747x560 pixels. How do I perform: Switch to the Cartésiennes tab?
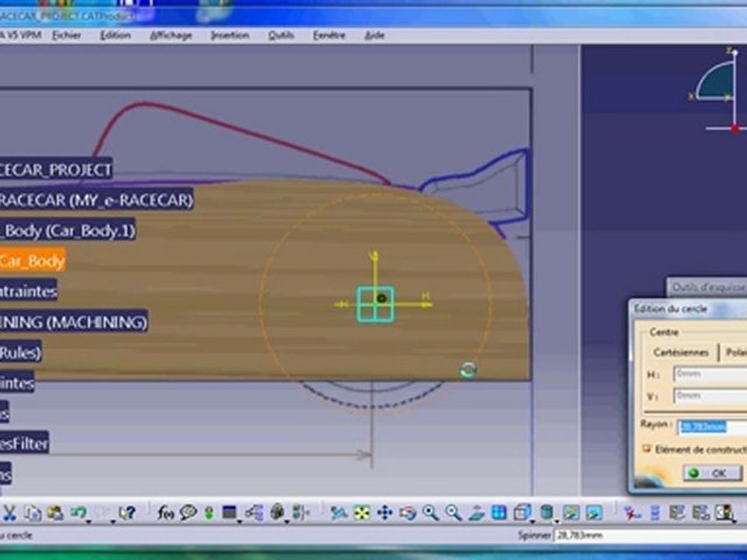681,352
